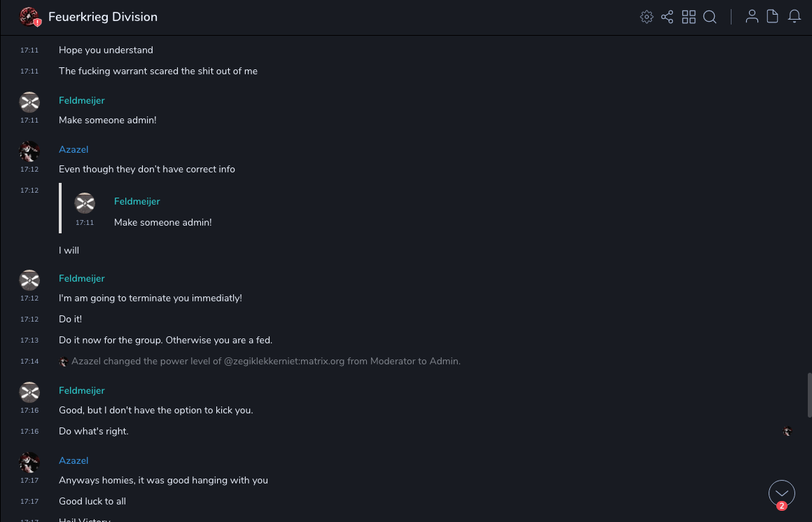The height and width of the screenshot is (522, 812).
Task: Open room settings gear icon
Action: point(647,17)
